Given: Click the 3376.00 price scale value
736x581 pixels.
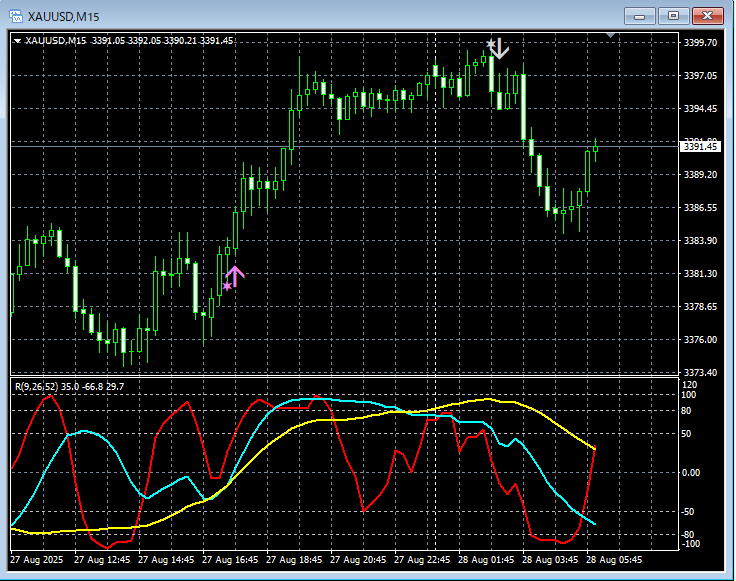Looking at the screenshot, I should click(700, 339).
